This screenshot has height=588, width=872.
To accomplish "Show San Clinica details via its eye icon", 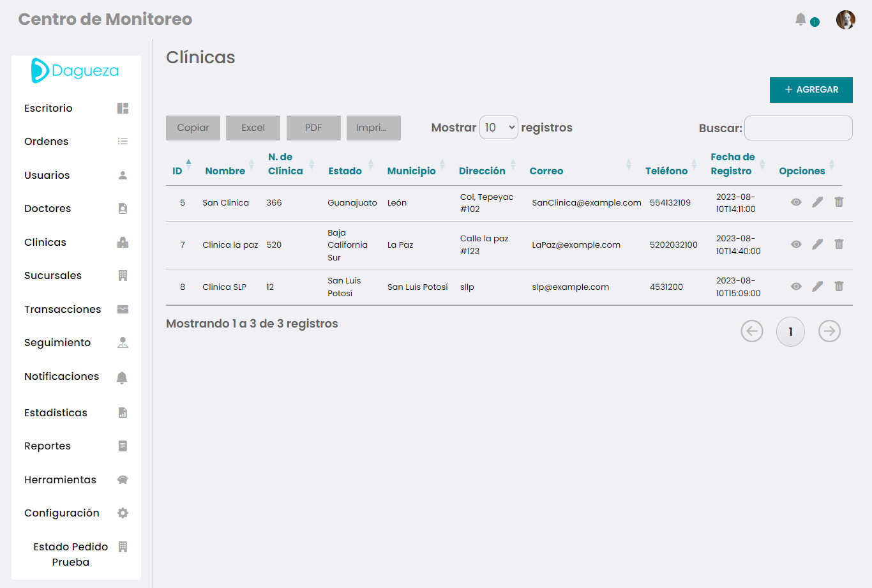I will coord(796,202).
